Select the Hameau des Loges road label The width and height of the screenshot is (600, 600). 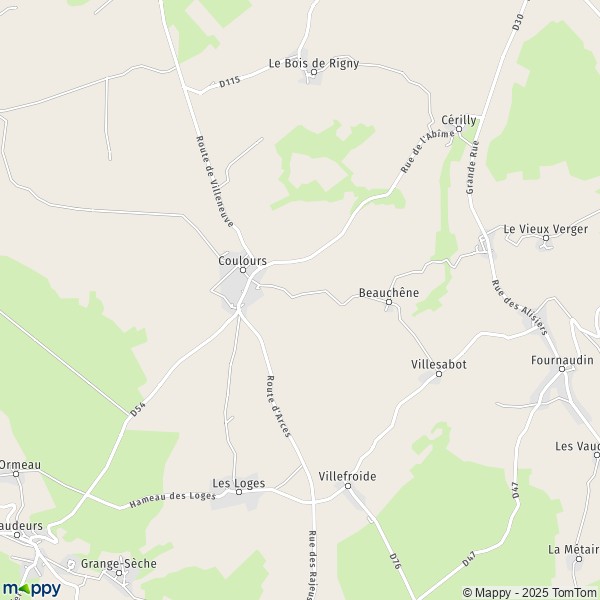173,499
